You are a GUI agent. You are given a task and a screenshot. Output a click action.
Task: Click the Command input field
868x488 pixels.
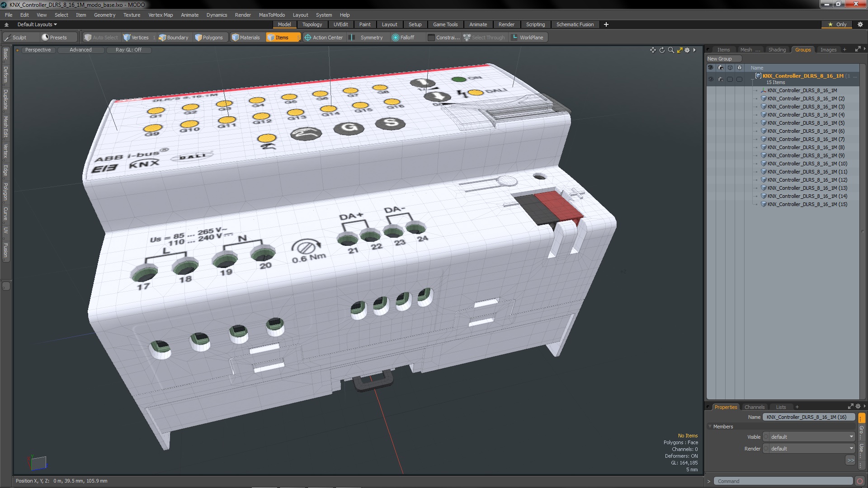[783, 481]
